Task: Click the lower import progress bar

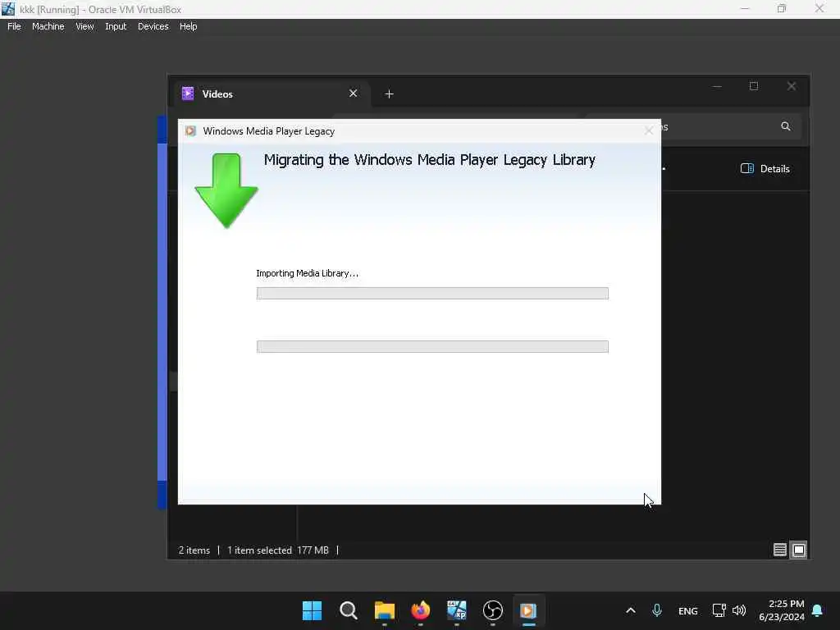Action: pyautogui.click(x=432, y=346)
